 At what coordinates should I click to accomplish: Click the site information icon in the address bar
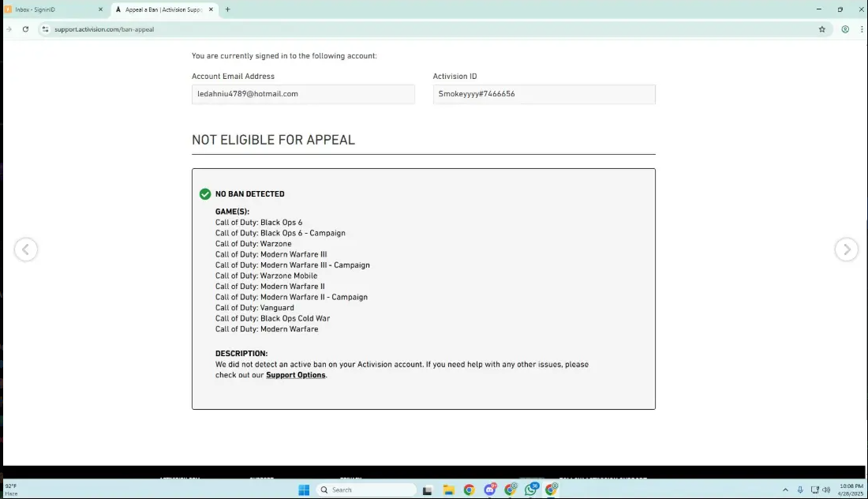46,29
